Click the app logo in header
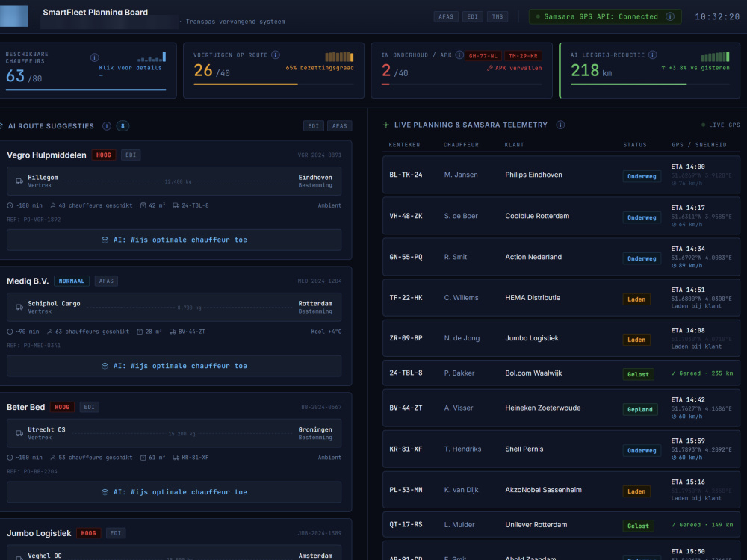 point(13,16)
